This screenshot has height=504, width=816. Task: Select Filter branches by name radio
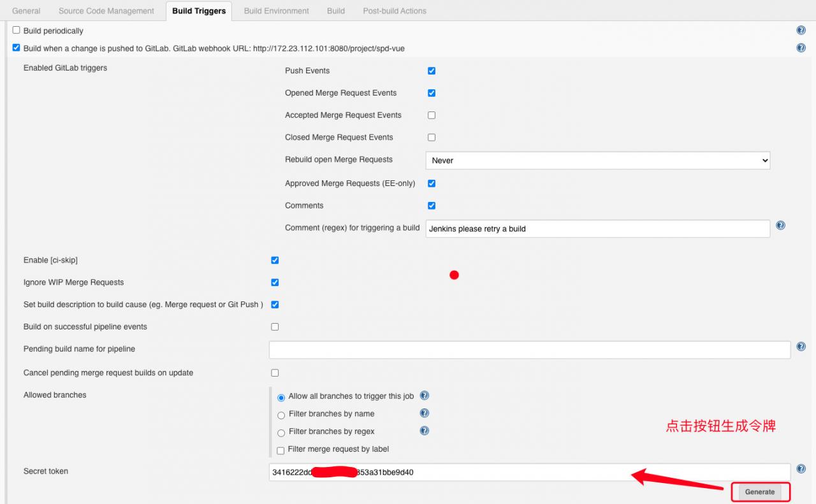(x=281, y=415)
